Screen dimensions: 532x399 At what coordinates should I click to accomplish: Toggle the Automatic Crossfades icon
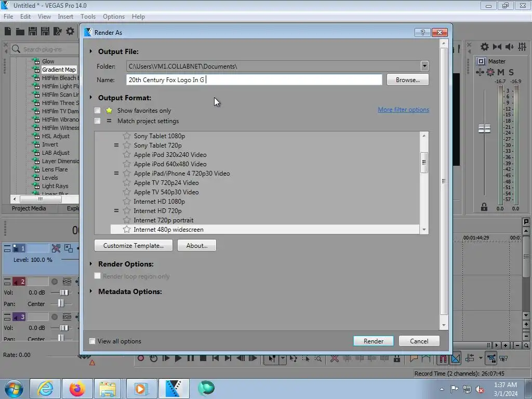[456, 358]
